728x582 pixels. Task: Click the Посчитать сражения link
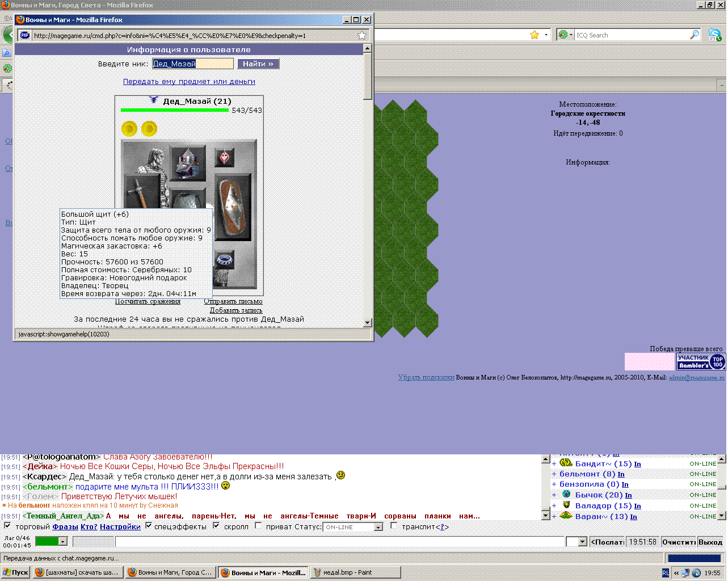click(148, 301)
